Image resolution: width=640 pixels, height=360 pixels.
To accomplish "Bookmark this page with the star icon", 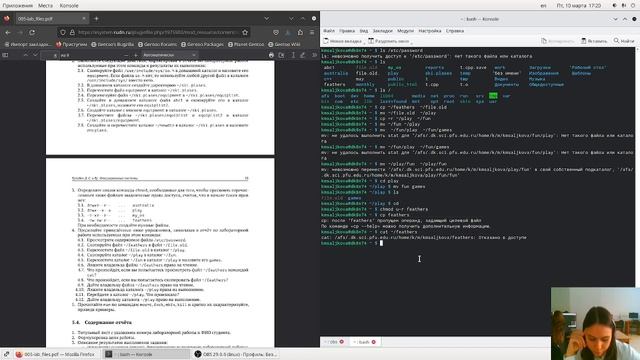I will (245, 32).
